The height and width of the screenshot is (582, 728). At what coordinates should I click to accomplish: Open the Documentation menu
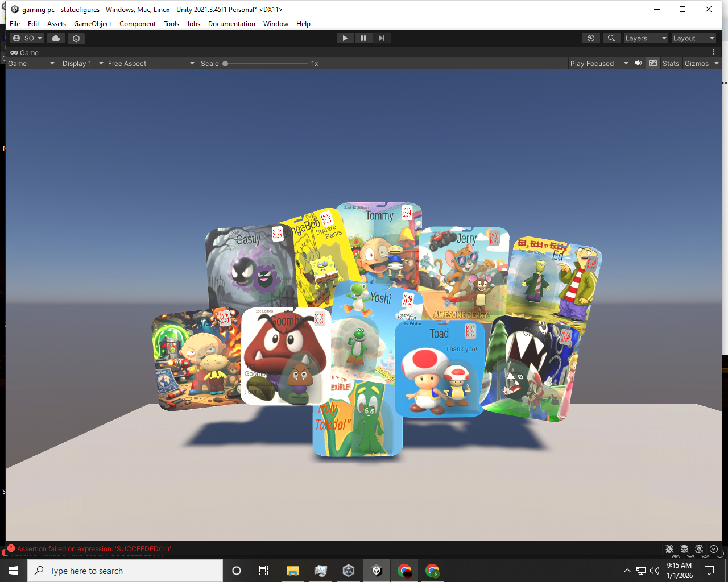point(231,24)
